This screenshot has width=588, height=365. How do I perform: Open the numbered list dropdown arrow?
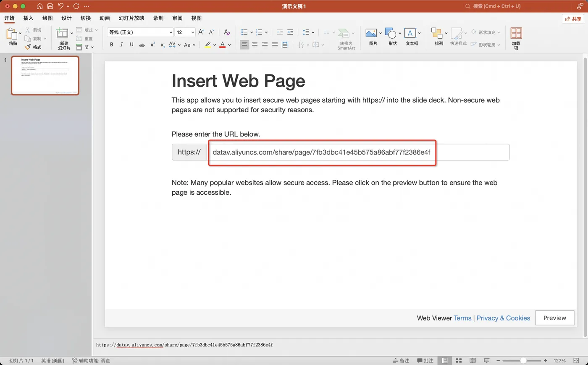click(x=266, y=32)
